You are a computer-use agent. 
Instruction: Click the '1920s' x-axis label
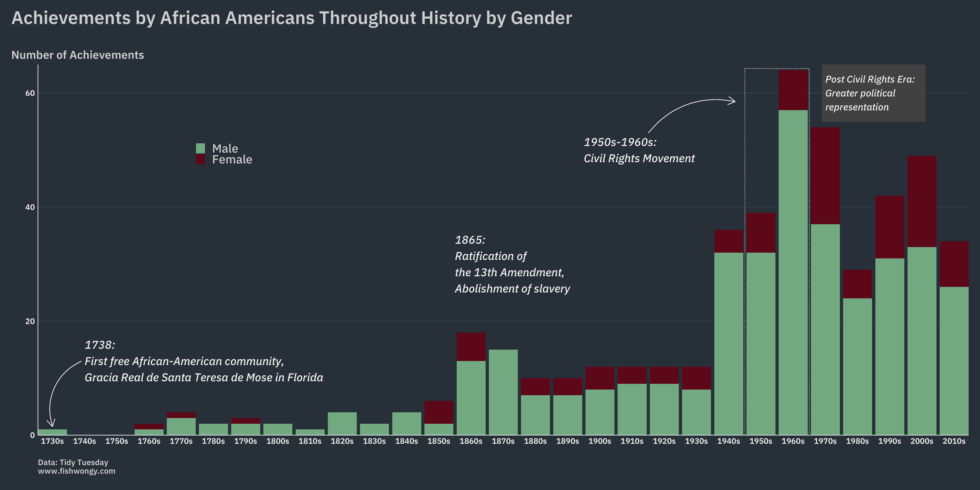[664, 441]
